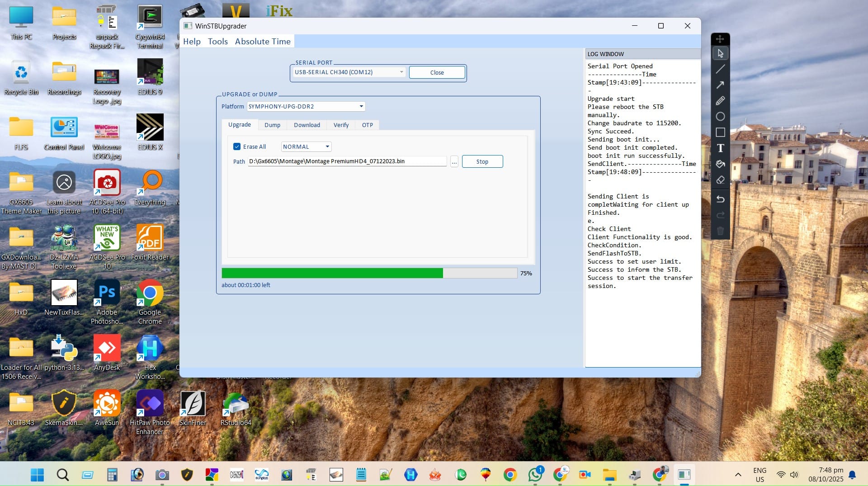The height and width of the screenshot is (486, 868).
Task: Uncheck the Erase All checkbox
Action: coord(237,146)
